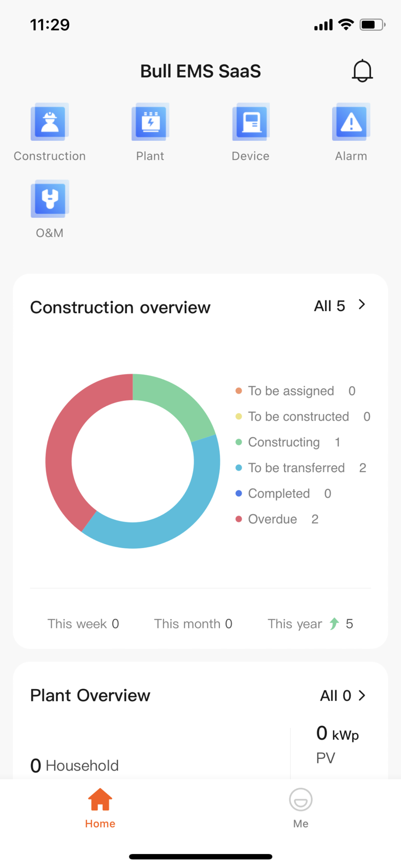Select the Home tab label
Viewport: 401px width, 868px height.
coord(100,824)
